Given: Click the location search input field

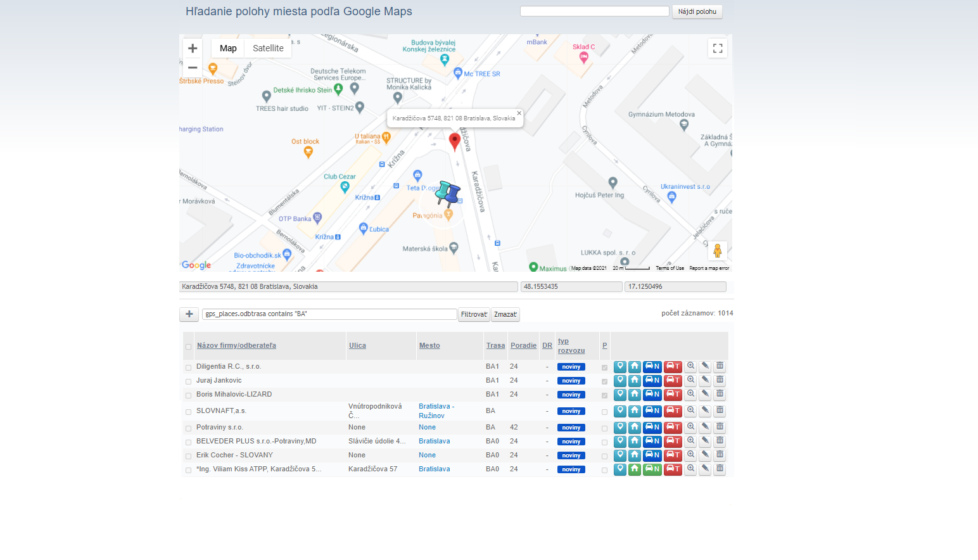Looking at the screenshot, I should pyautogui.click(x=594, y=11).
